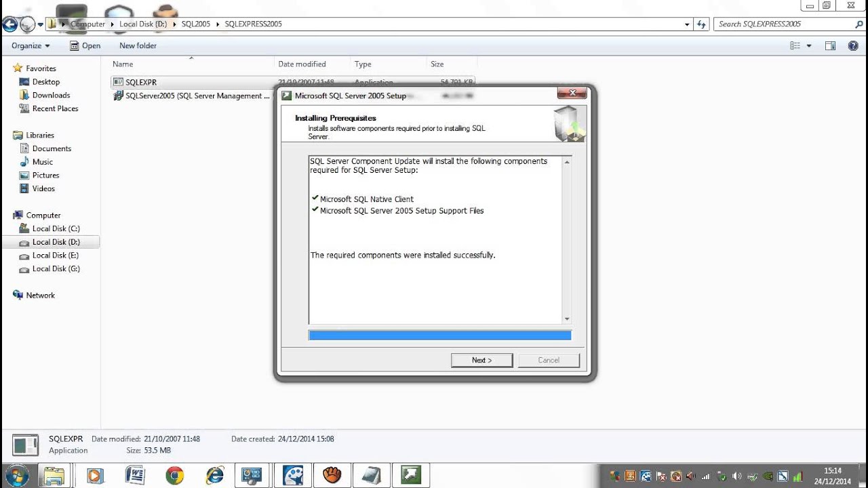Show the preview pane in Explorer
The image size is (868, 488).
click(x=830, y=45)
